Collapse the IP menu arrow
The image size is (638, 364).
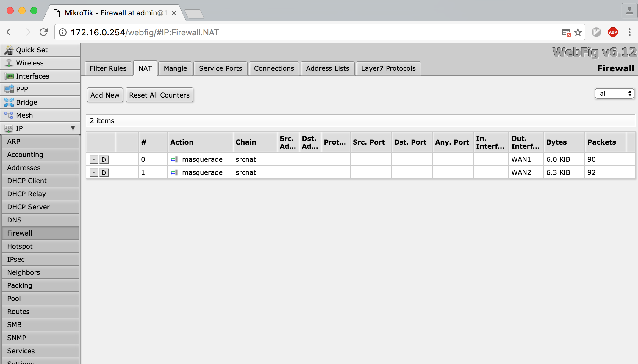(x=73, y=128)
